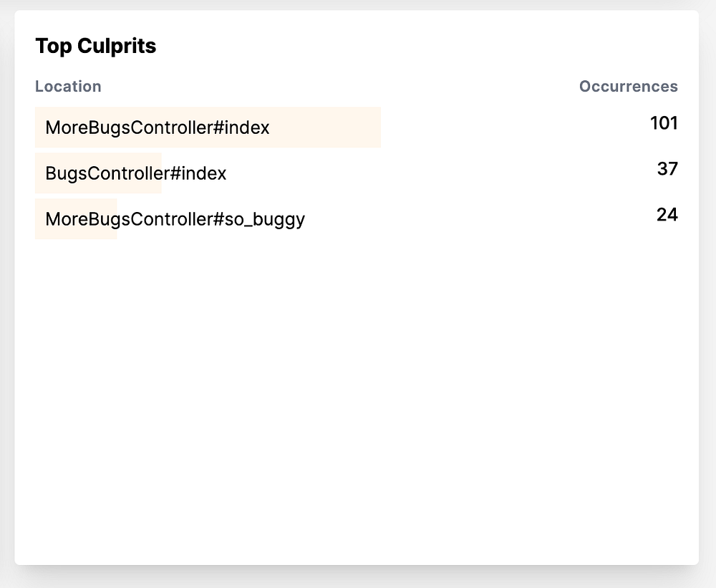Viewport: 716px width, 588px height.
Task: Click '#index' in the MoreBugsController#index row
Action: pyautogui.click(x=242, y=128)
